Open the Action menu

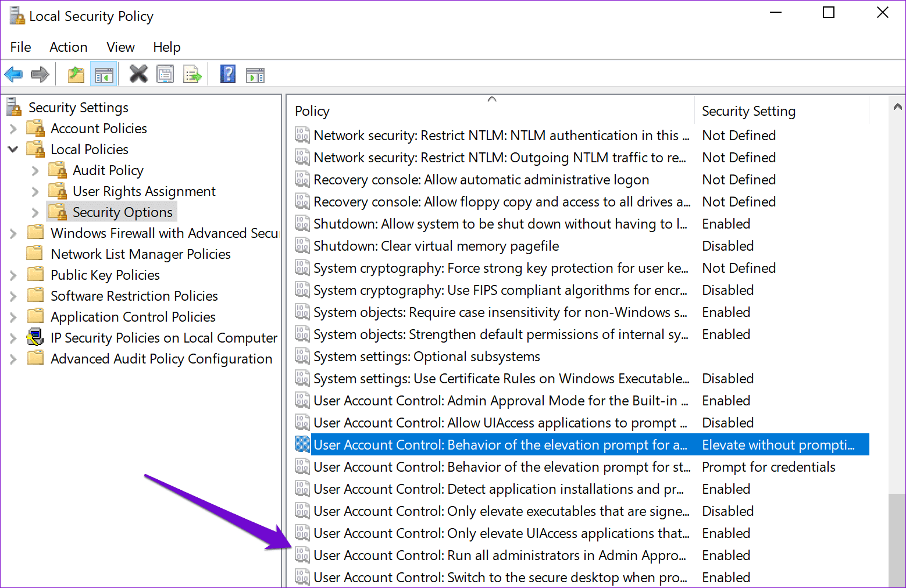point(68,47)
